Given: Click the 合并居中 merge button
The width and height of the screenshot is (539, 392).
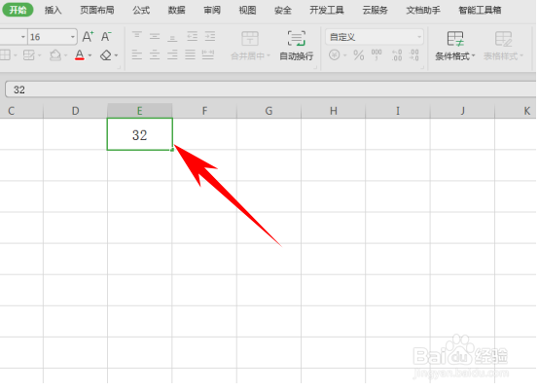Looking at the screenshot, I should [x=250, y=46].
